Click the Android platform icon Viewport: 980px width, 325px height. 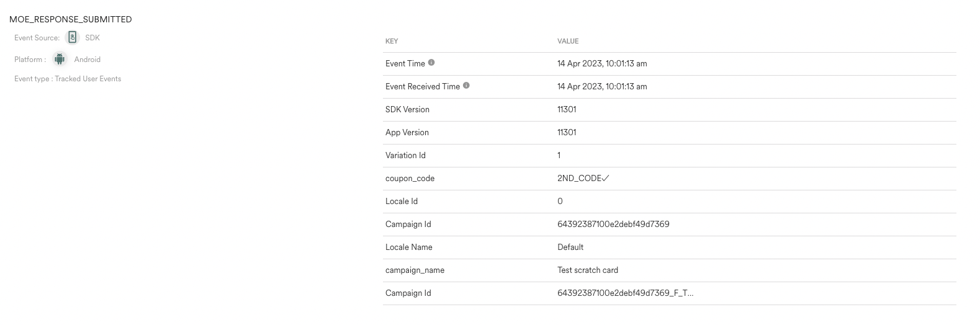[60, 60]
